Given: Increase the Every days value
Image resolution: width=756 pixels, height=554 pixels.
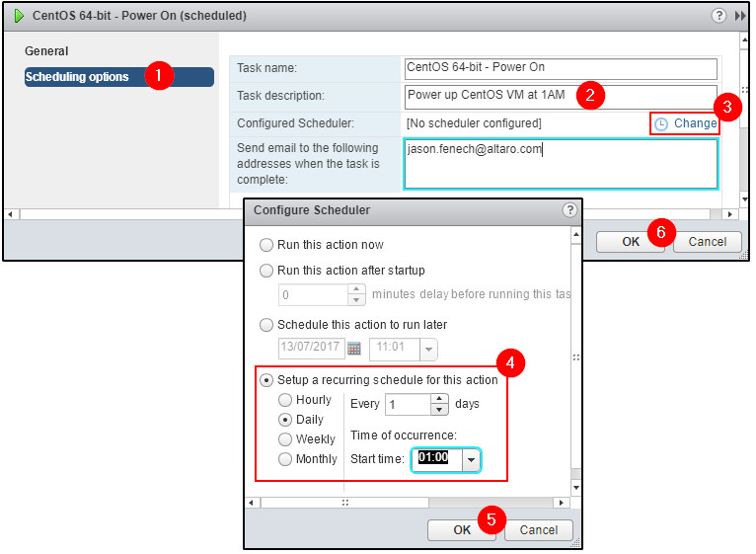Looking at the screenshot, I should pos(439,399).
